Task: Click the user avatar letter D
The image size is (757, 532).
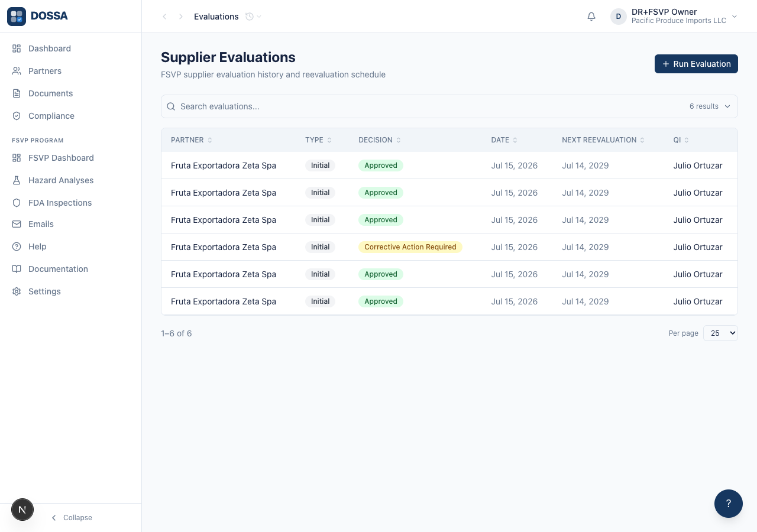Action: point(619,17)
